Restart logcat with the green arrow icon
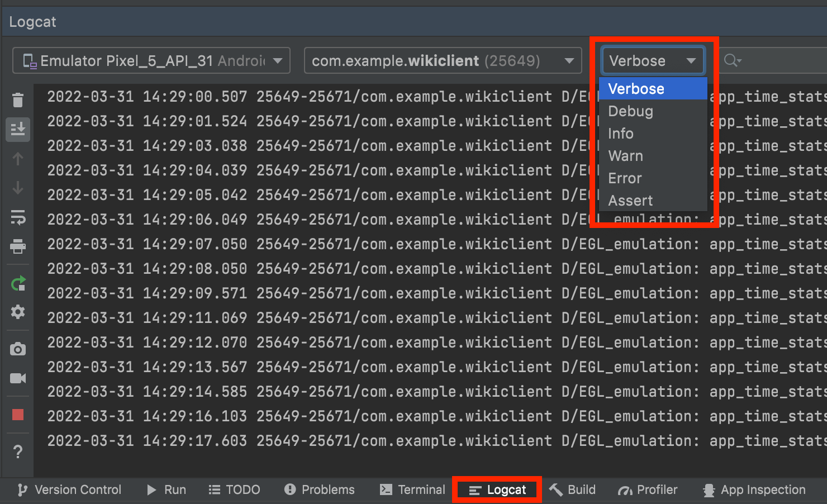The width and height of the screenshot is (827, 504). click(18, 283)
